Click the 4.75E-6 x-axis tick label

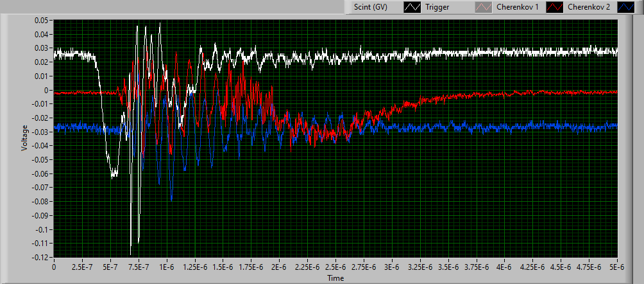589,267
